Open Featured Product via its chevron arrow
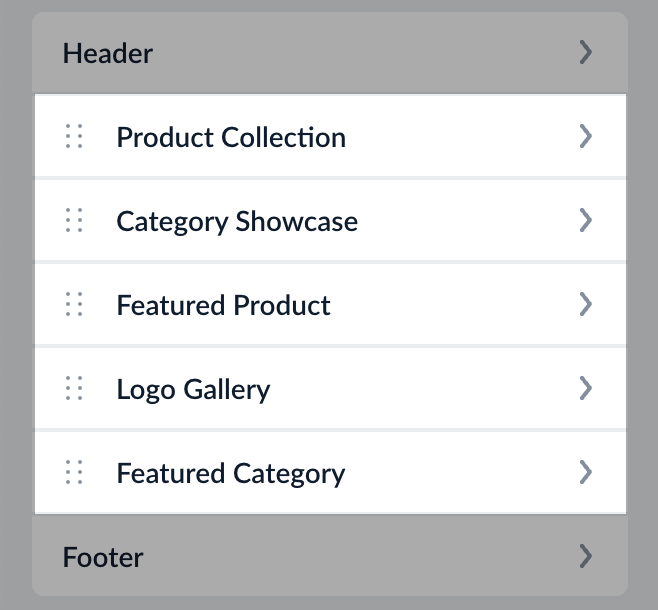This screenshot has height=610, width=658. 586,305
